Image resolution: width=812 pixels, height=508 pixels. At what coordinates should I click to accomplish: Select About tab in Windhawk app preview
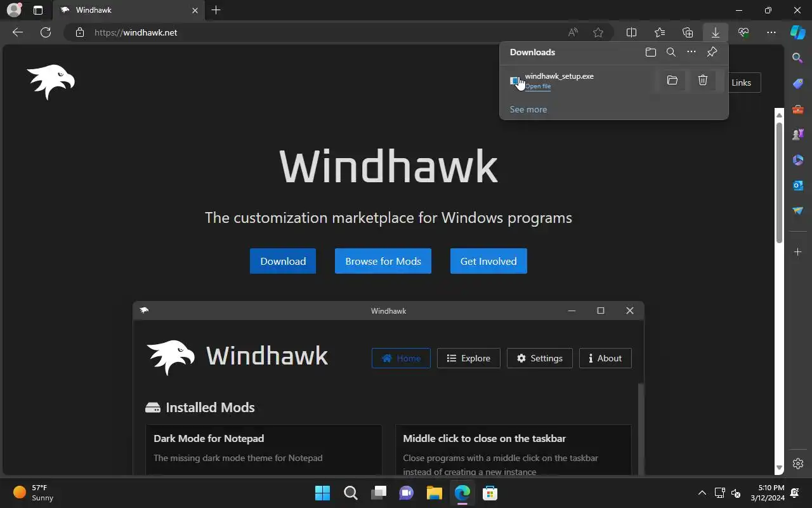(605, 358)
